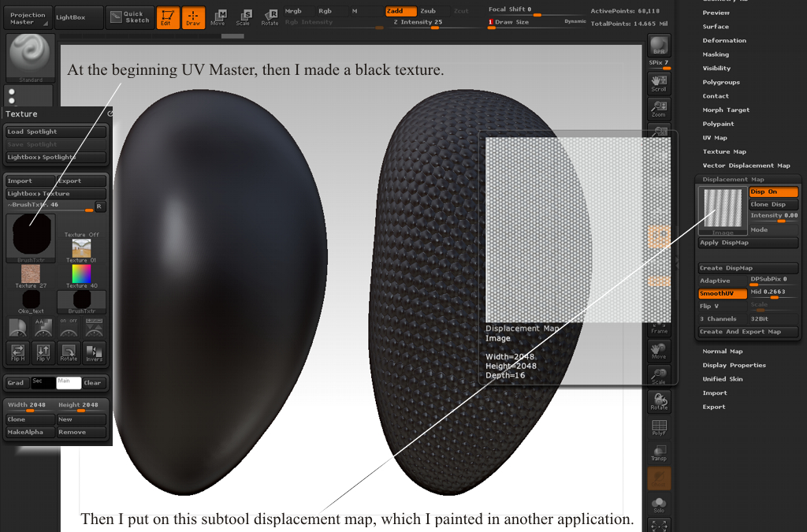The width and height of the screenshot is (807, 532).
Task: Click Apply DispMap button
Action: 749,243
